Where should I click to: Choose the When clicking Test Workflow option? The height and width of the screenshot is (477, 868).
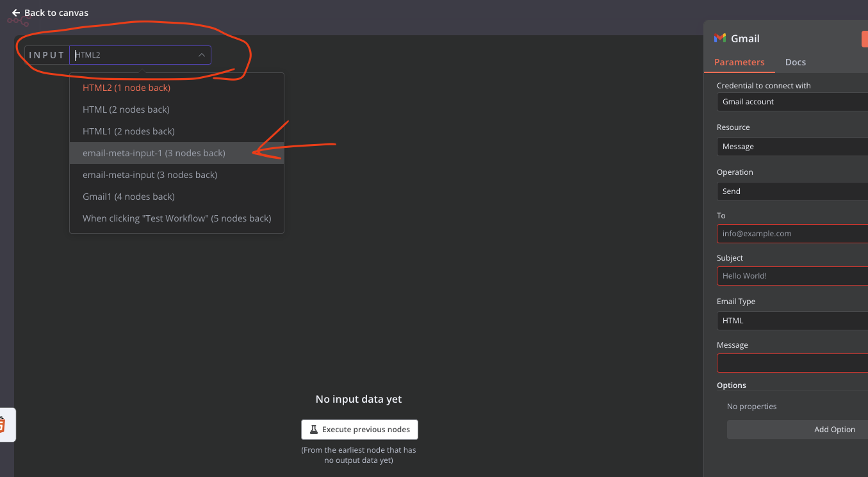(177, 218)
